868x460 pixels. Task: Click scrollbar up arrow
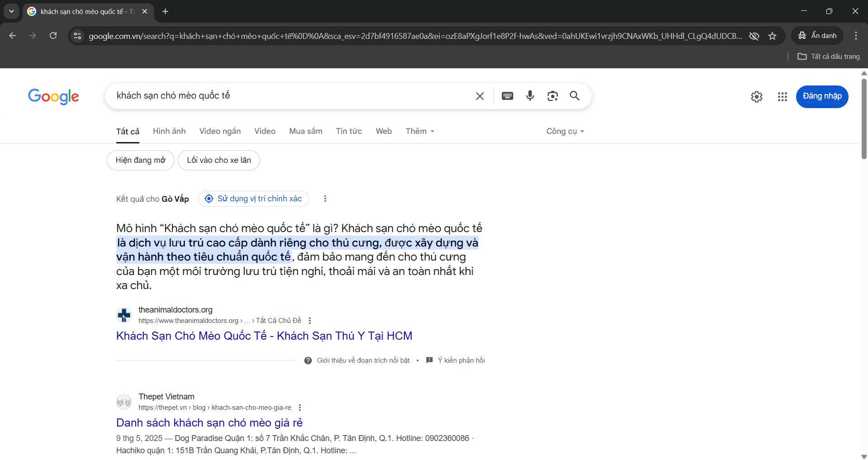pos(864,73)
